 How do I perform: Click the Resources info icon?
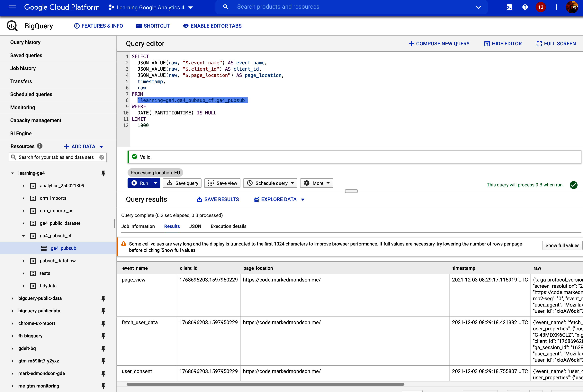tap(40, 146)
